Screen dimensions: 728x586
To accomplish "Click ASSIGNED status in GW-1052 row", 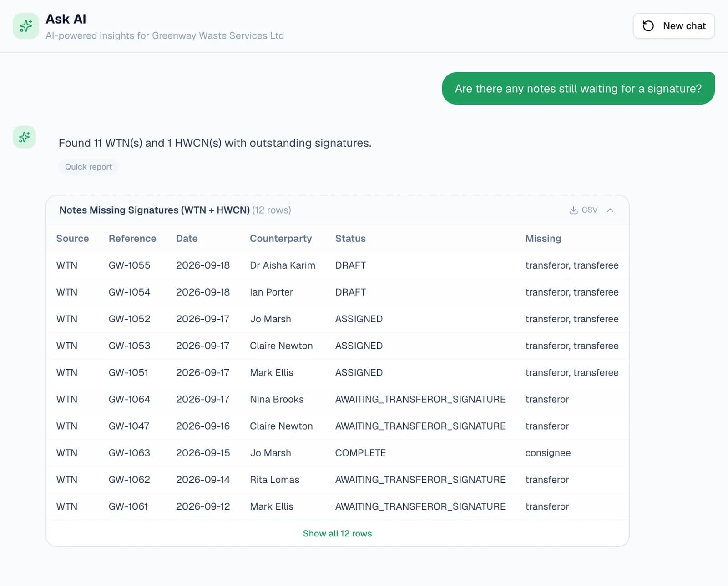I will [359, 319].
